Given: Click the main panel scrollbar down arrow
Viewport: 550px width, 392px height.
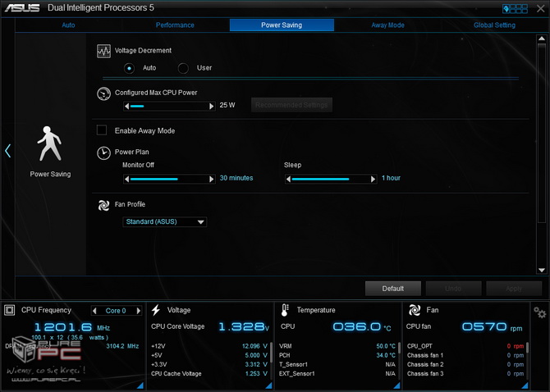Looking at the screenshot, I should pos(542,270).
